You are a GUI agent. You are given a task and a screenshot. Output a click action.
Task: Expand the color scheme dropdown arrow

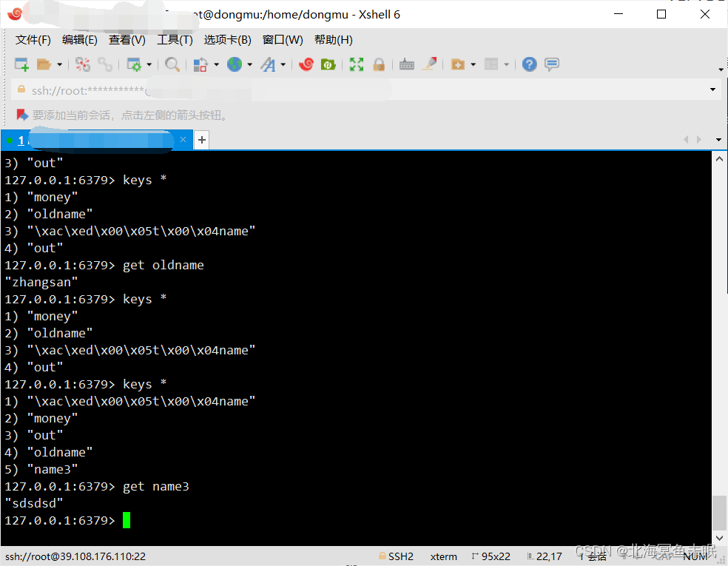216,64
